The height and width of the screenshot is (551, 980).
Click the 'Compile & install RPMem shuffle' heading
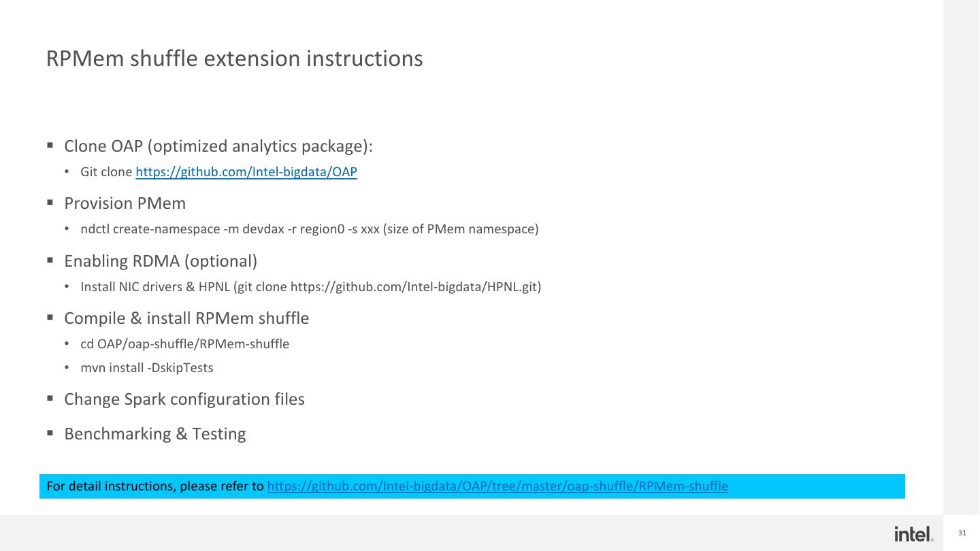point(186,318)
